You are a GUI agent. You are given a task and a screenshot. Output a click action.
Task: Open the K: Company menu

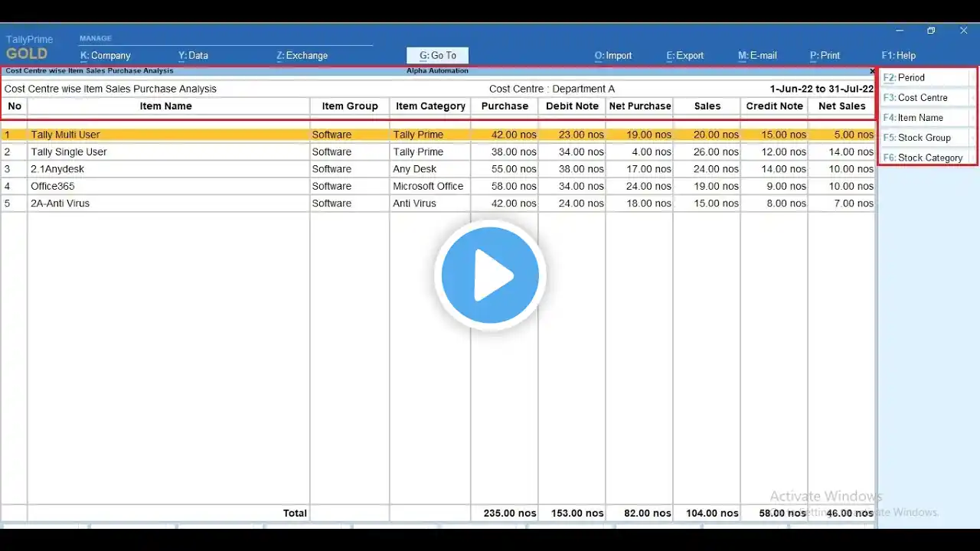(x=106, y=55)
